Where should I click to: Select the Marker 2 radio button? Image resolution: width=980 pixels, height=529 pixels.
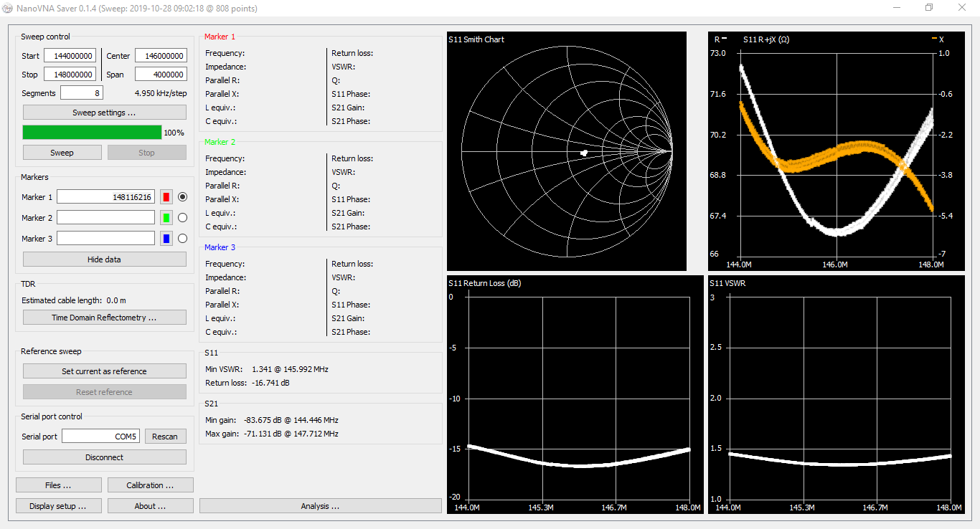[x=184, y=217]
